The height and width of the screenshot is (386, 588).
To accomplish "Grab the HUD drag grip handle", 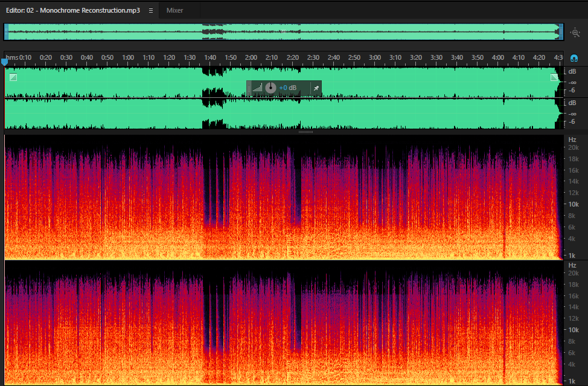I will tap(249, 88).
